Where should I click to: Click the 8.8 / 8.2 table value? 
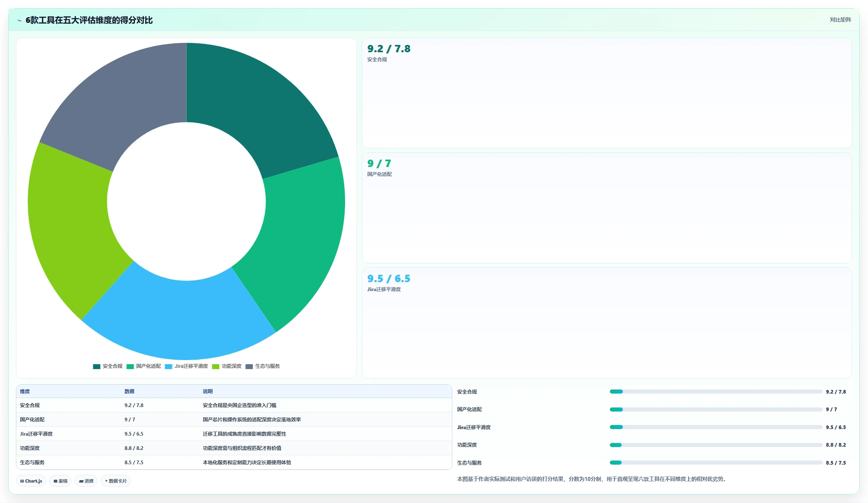[x=134, y=448]
